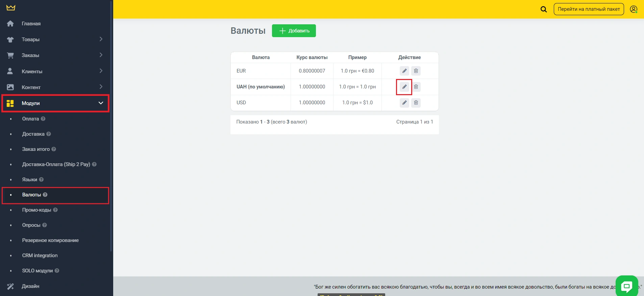Open edit for USD currency
644x296 pixels.
pyautogui.click(x=404, y=103)
